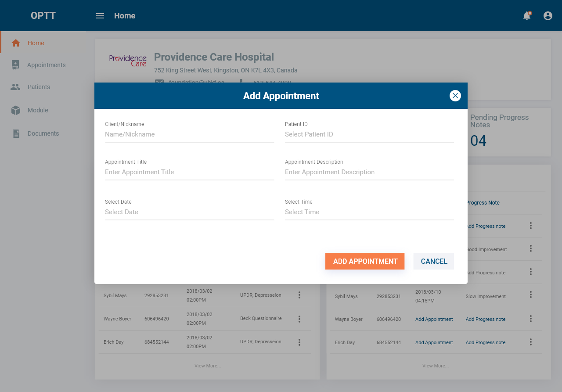
Task: Close the Add Appointment dialog
Action: point(455,96)
